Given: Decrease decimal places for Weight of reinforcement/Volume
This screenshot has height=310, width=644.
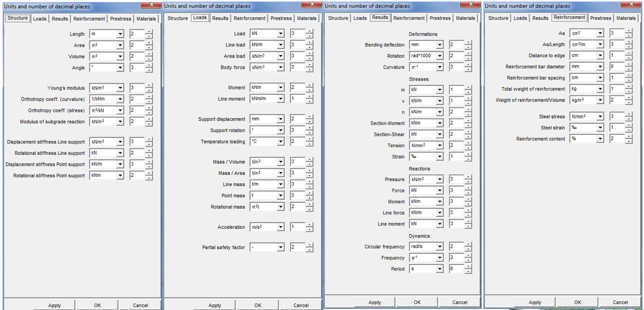Looking at the screenshot, I should coord(629,102).
